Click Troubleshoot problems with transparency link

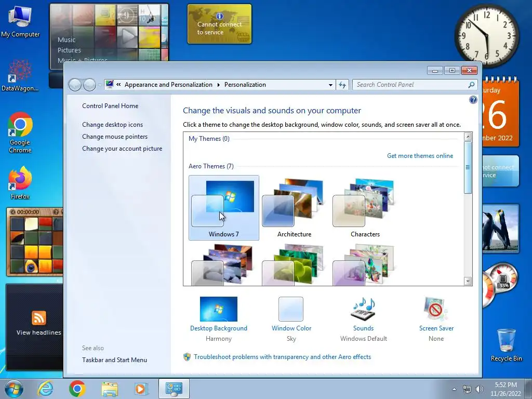point(282,357)
